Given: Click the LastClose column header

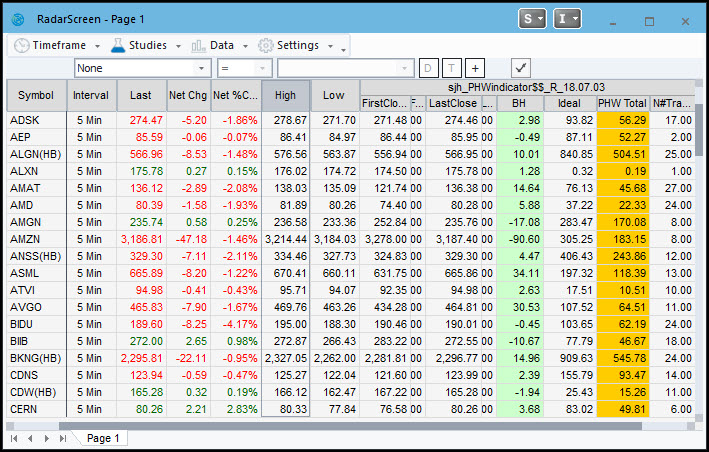Looking at the screenshot, I should tap(453, 104).
